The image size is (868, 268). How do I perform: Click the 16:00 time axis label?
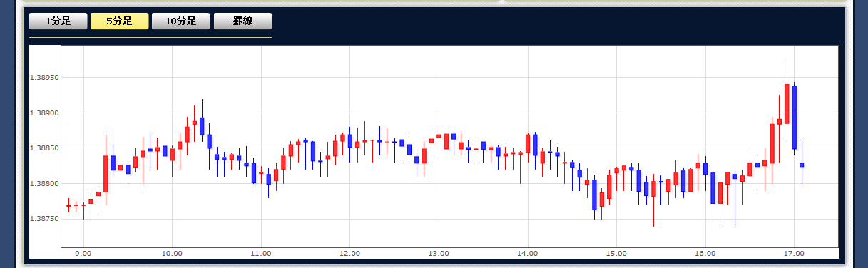click(705, 254)
